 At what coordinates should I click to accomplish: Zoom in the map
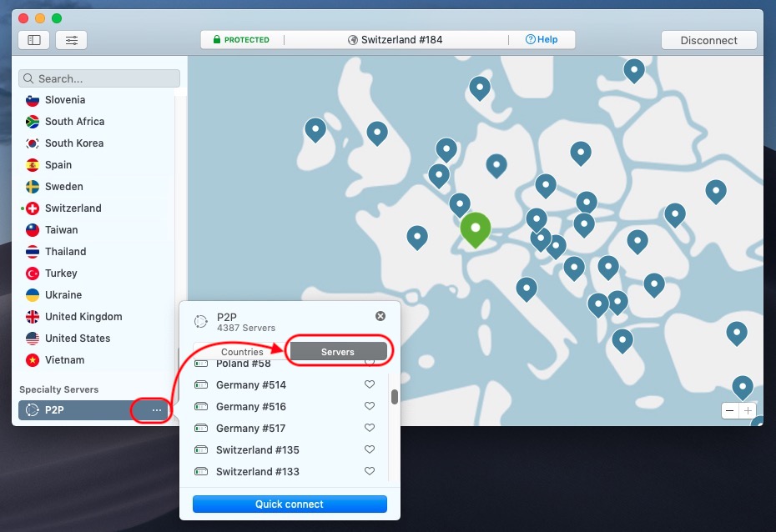748,410
